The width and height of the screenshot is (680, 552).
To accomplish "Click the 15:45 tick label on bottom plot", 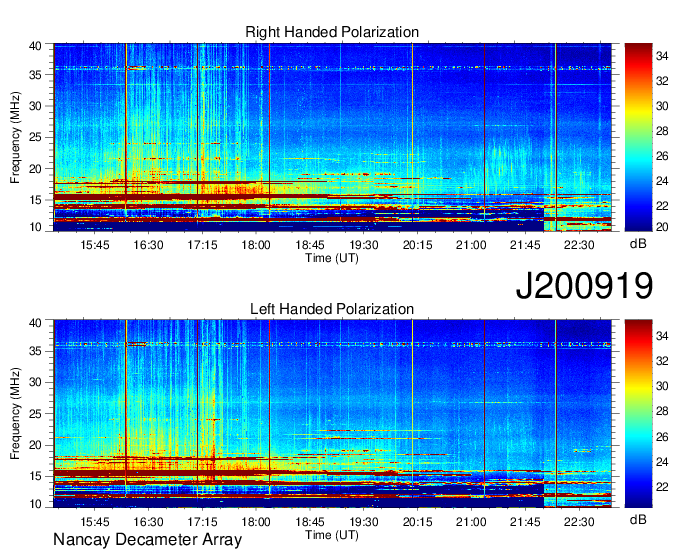I will [x=95, y=522].
